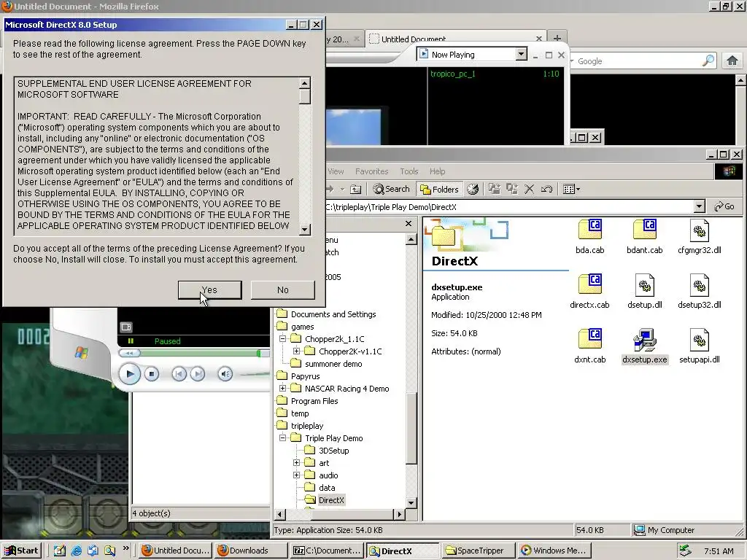This screenshot has width=747, height=560.
Task: Select Documents and Settings folder in tree
Action: click(x=333, y=314)
